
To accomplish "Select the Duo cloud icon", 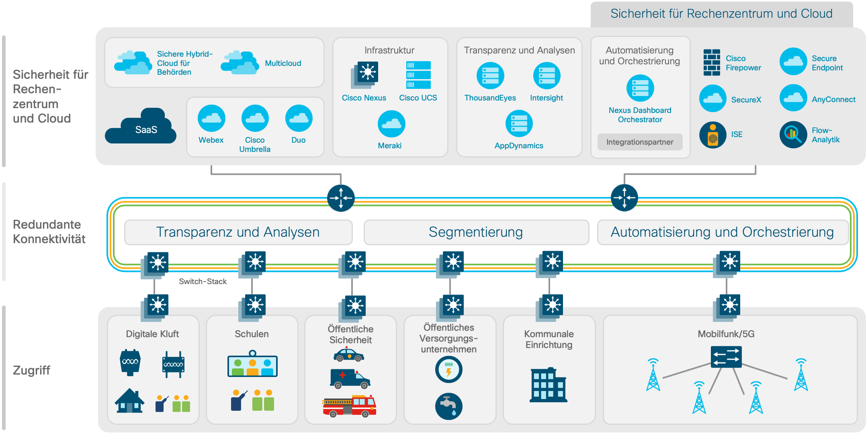I will coord(299,118).
